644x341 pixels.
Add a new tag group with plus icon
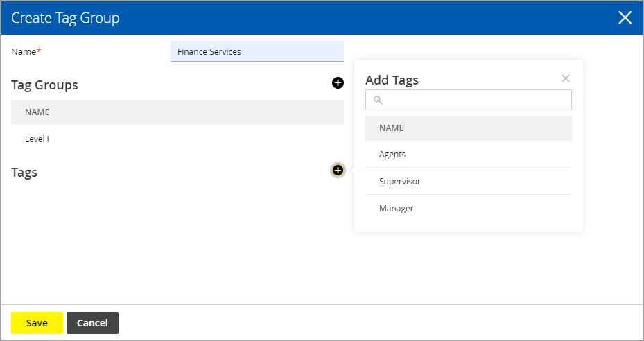(338, 83)
